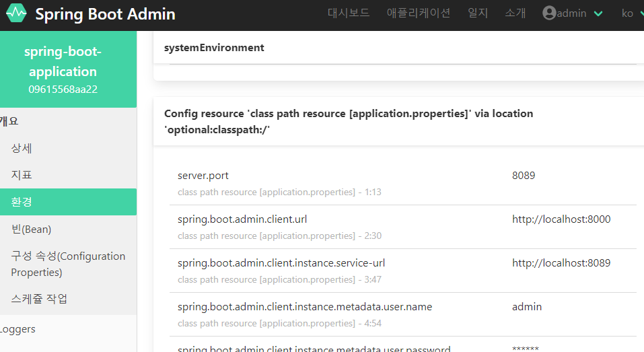Open the 스케줄 작업 sidebar entry

[x=68, y=299]
